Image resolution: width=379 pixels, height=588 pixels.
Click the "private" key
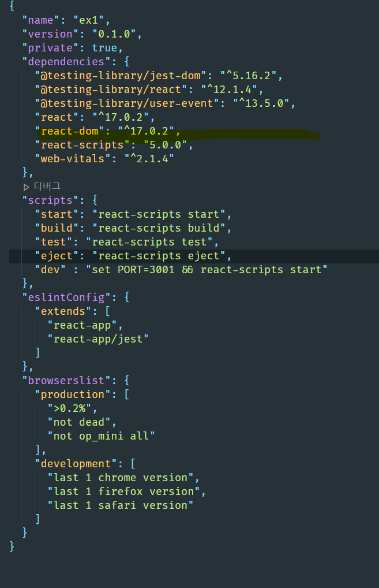pyautogui.click(x=50, y=48)
